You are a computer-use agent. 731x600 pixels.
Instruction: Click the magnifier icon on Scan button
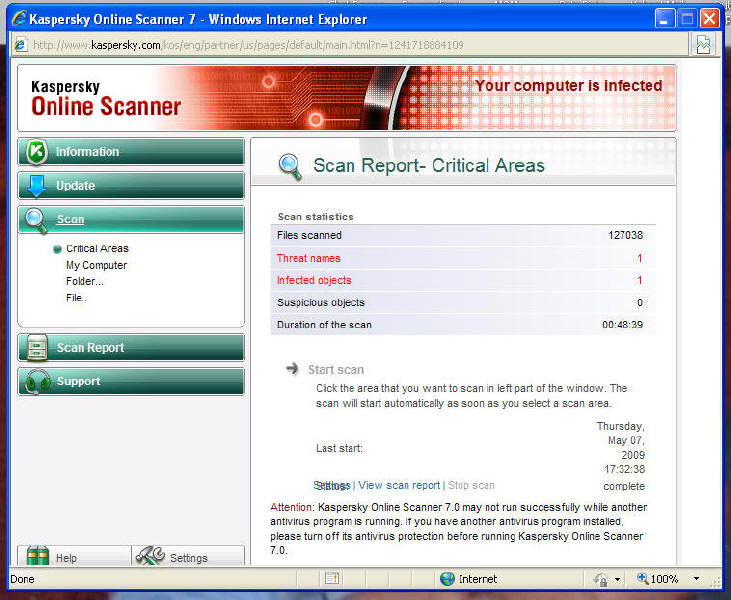[37, 220]
